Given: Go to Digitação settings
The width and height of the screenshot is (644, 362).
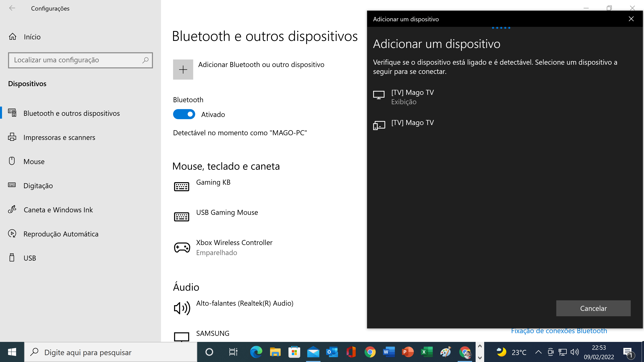Looking at the screenshot, I should 38,186.
